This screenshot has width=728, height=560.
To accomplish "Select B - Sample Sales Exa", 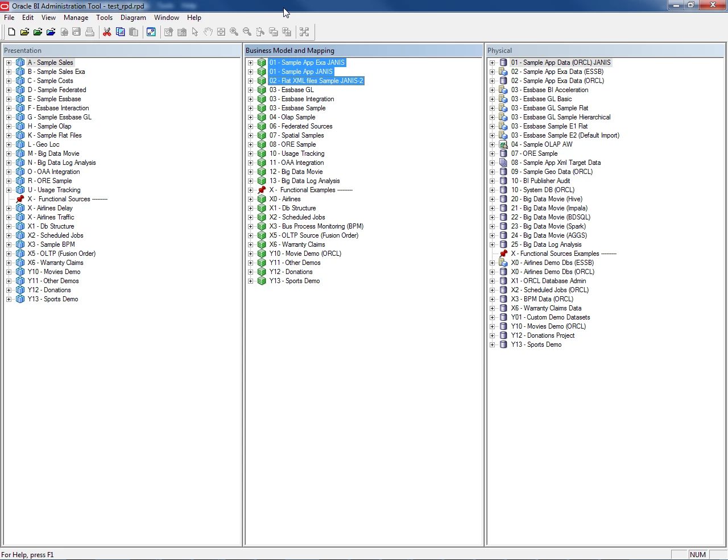I will pos(56,72).
